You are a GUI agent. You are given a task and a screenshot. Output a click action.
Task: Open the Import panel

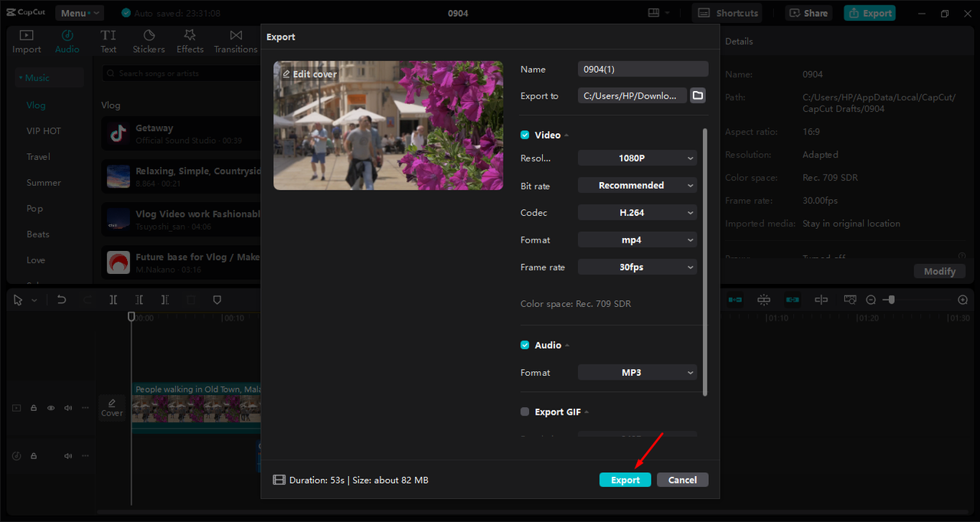[x=27, y=41]
